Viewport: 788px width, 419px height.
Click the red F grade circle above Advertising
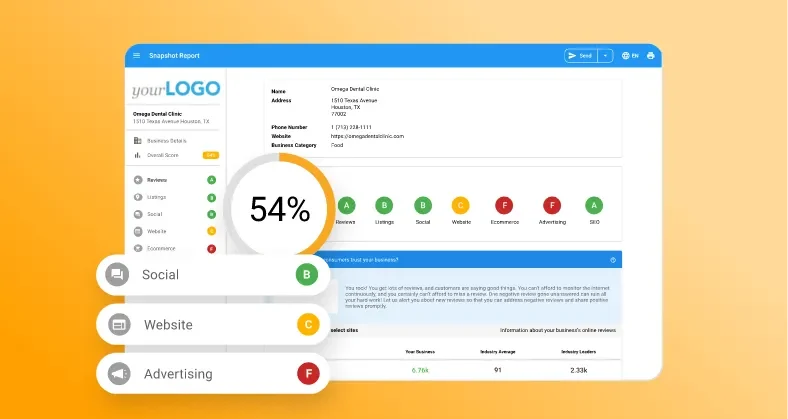pyautogui.click(x=550, y=205)
